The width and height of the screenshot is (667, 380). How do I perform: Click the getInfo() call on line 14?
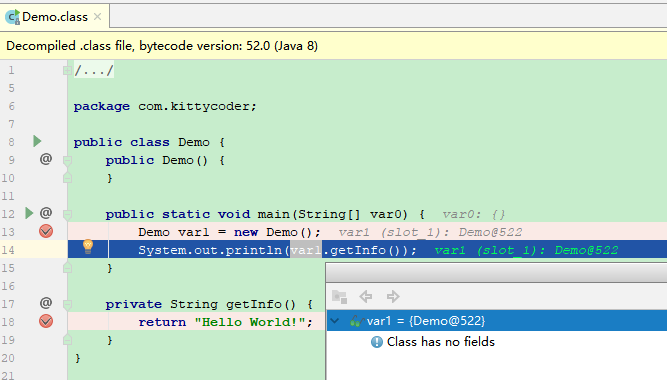point(367,250)
